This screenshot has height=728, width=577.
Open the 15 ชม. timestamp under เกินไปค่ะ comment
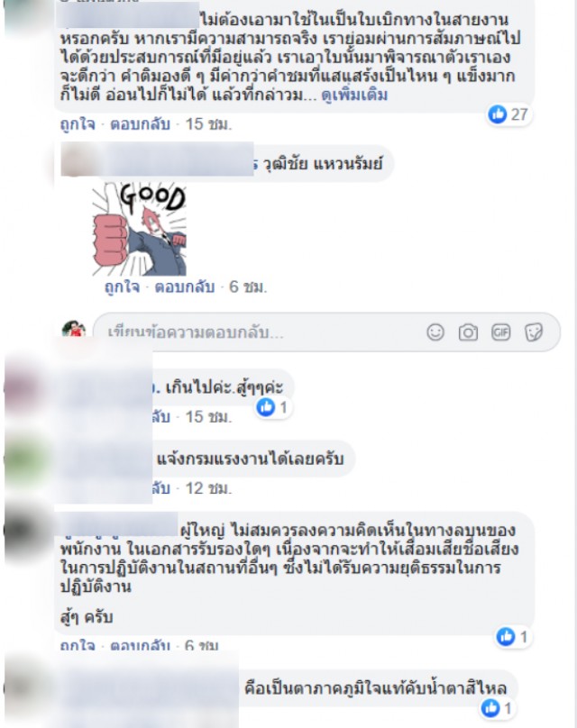point(208,417)
